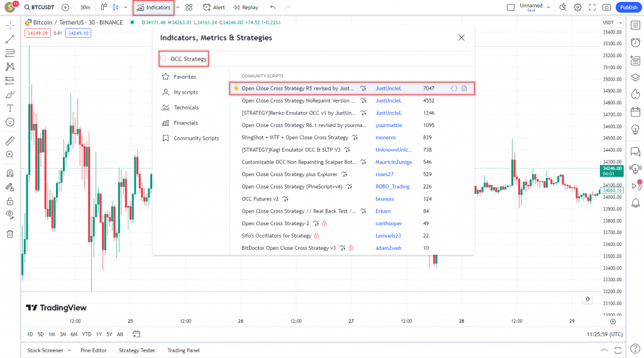Open script description document icon for R5
Screen dimensions: 644x358
click(x=464, y=88)
